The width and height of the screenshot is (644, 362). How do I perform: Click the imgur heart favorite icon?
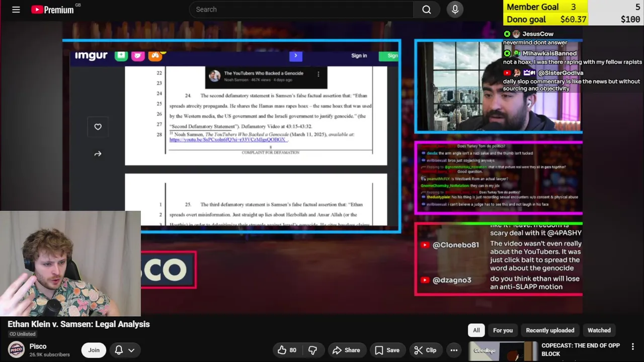pos(98,127)
